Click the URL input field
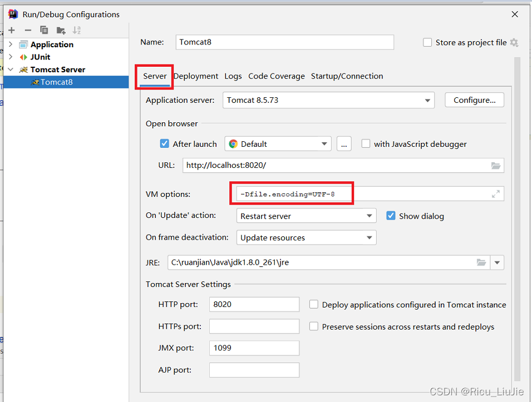532x402 pixels. point(343,165)
